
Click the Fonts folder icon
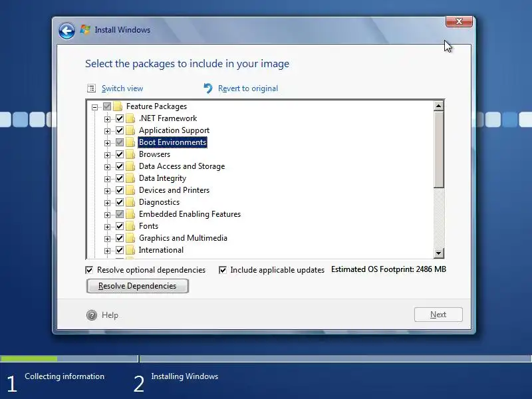click(130, 226)
